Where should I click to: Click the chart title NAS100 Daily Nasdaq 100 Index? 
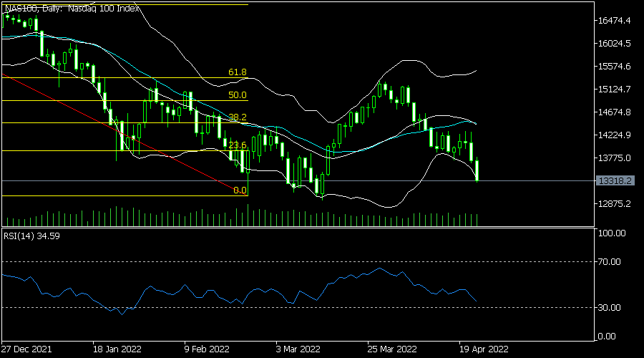pyautogui.click(x=72, y=8)
